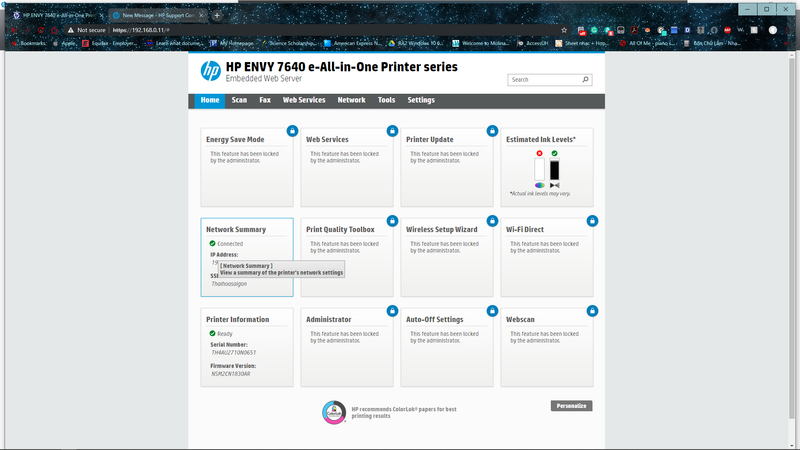Click the HP logo in the page header
The height and width of the screenshot is (450, 800).
point(210,71)
